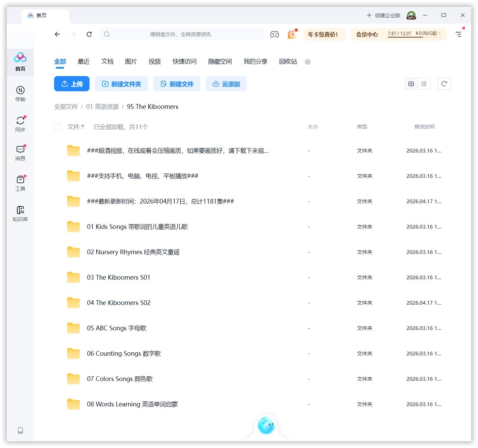Click the 云添加 (Cloud Add) button
Viewport: 478px width, 448px height.
click(x=226, y=84)
